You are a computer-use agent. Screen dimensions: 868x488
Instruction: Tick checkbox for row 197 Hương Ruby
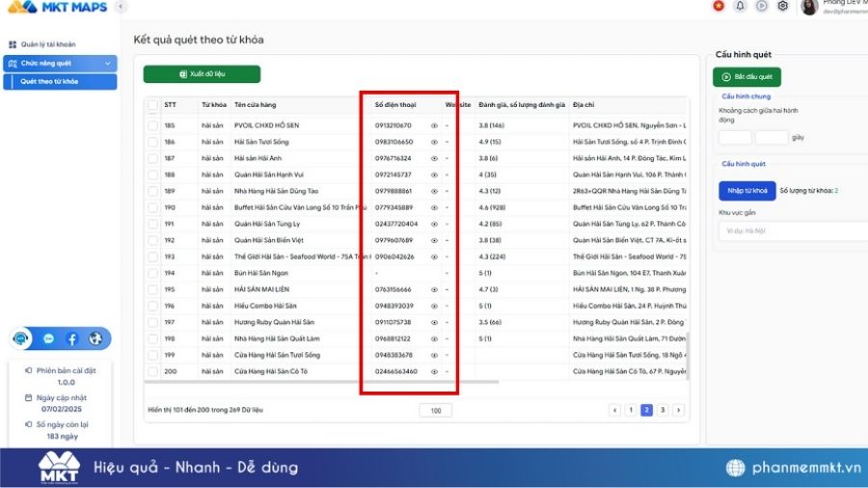click(152, 322)
